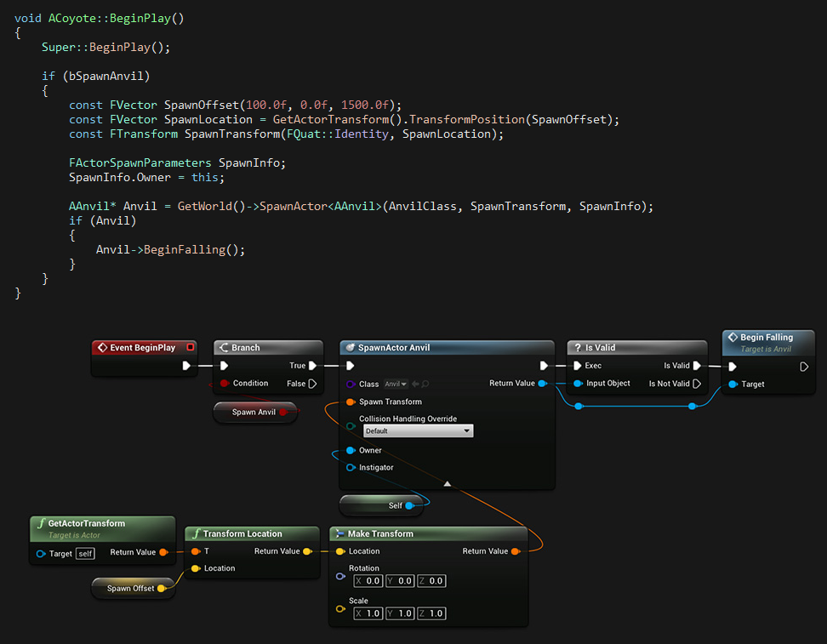Click the True exec pin on Branch
Viewport: 827px width, 644px height.
tap(313, 366)
